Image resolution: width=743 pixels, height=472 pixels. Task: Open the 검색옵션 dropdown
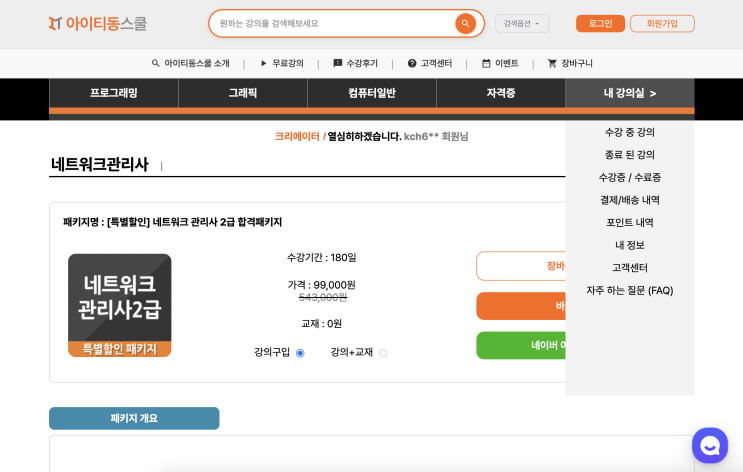(x=522, y=23)
